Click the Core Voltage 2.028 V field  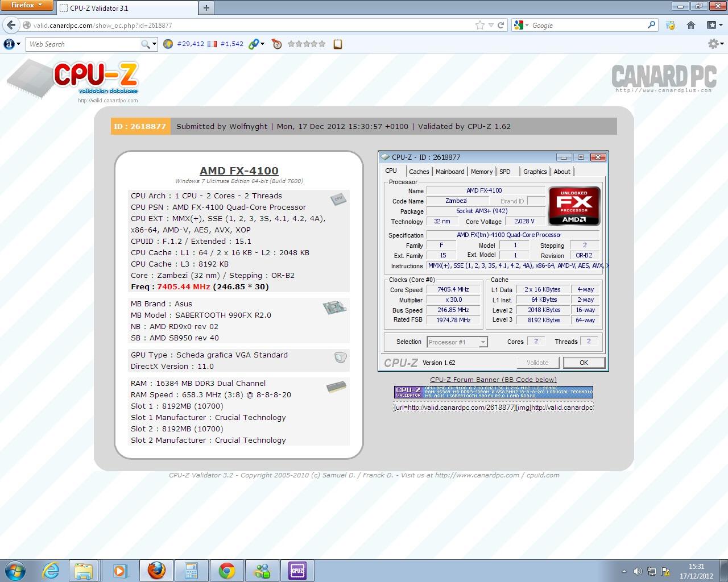coord(524,222)
